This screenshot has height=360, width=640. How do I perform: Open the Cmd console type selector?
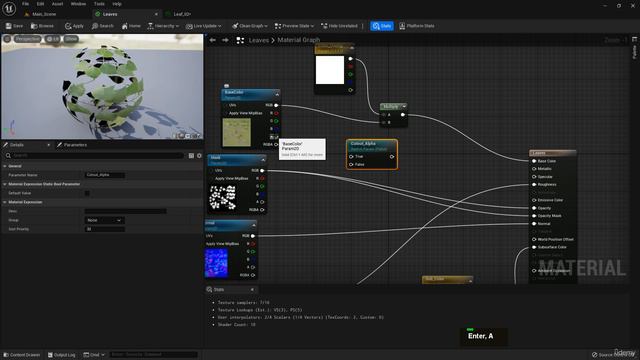pyautogui.click(x=94, y=355)
